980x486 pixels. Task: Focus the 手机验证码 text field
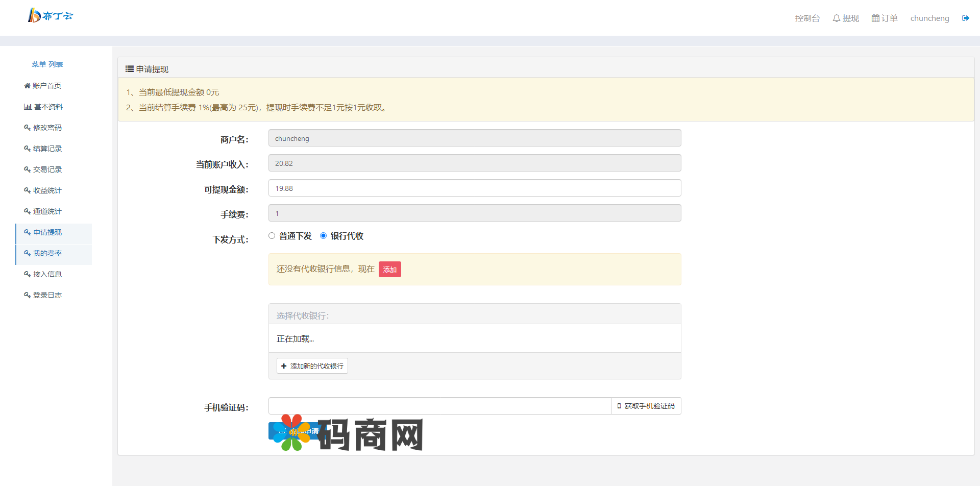tap(439, 406)
